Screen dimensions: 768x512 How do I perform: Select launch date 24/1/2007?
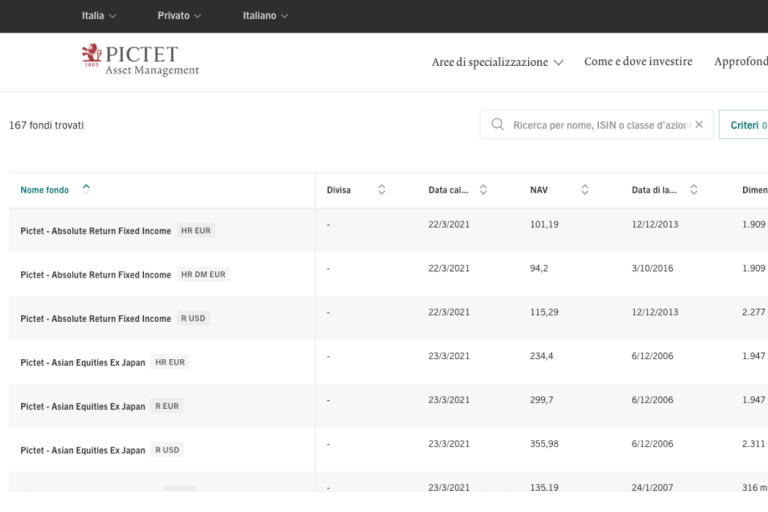point(652,487)
